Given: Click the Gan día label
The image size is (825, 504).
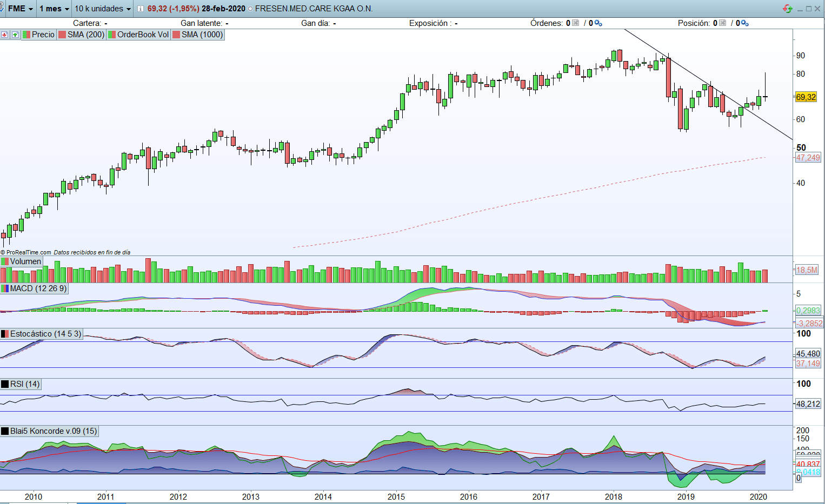Looking at the screenshot, I should click(315, 23).
